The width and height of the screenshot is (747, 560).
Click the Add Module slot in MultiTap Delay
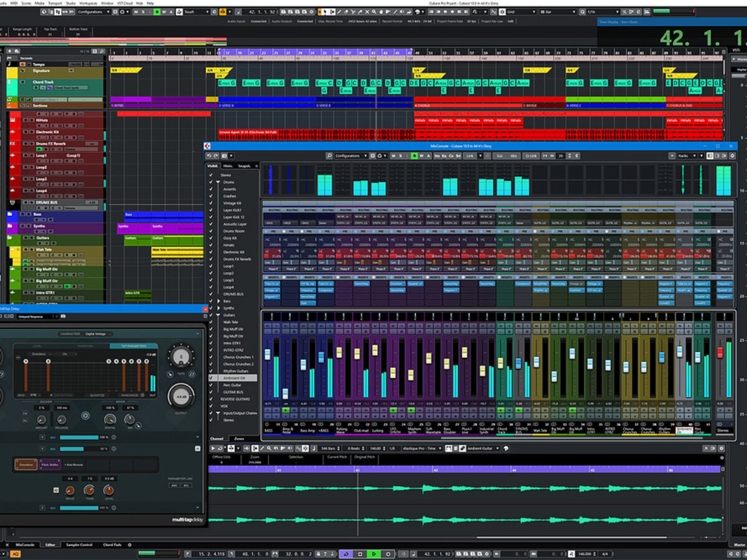tap(73, 465)
